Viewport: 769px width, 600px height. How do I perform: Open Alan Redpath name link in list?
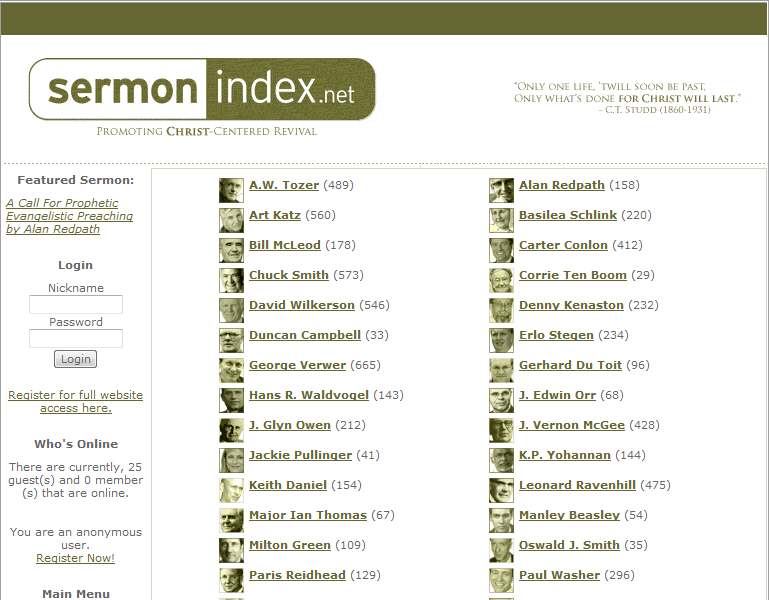(x=562, y=185)
